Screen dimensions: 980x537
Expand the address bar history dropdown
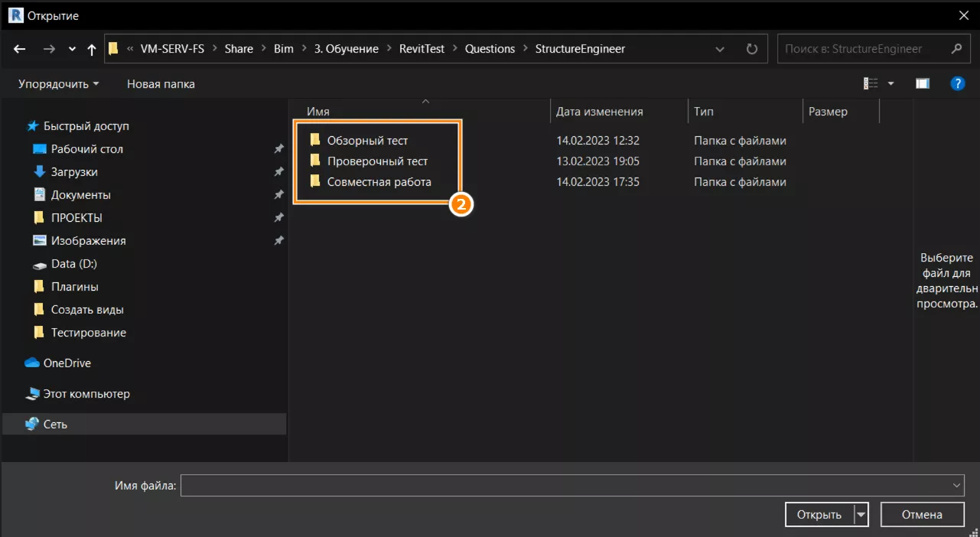click(720, 49)
